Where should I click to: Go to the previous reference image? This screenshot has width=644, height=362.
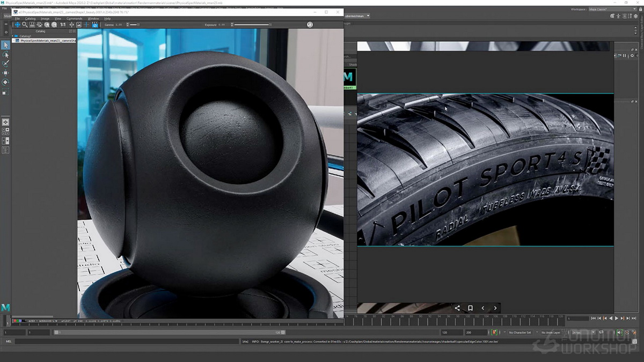coord(483,308)
